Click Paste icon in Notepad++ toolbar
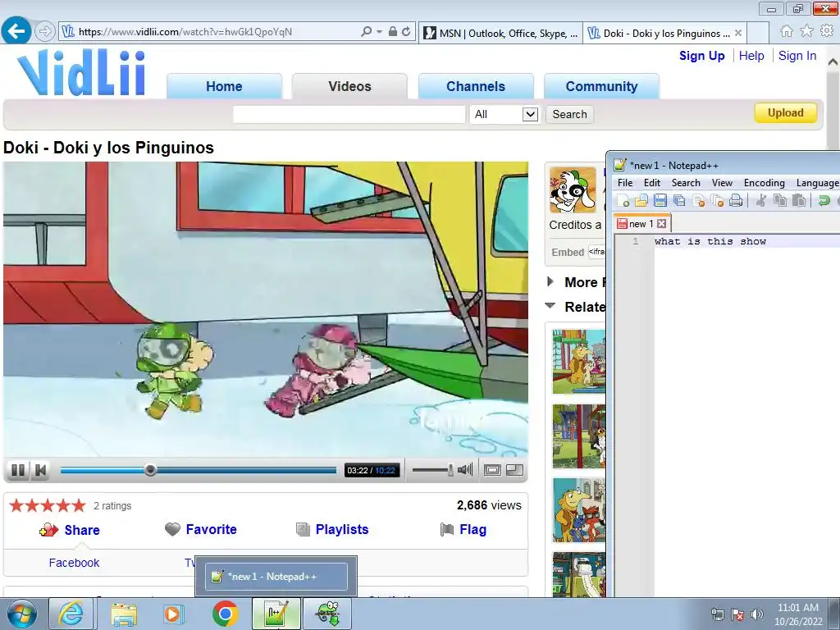The image size is (840, 630). tap(799, 200)
